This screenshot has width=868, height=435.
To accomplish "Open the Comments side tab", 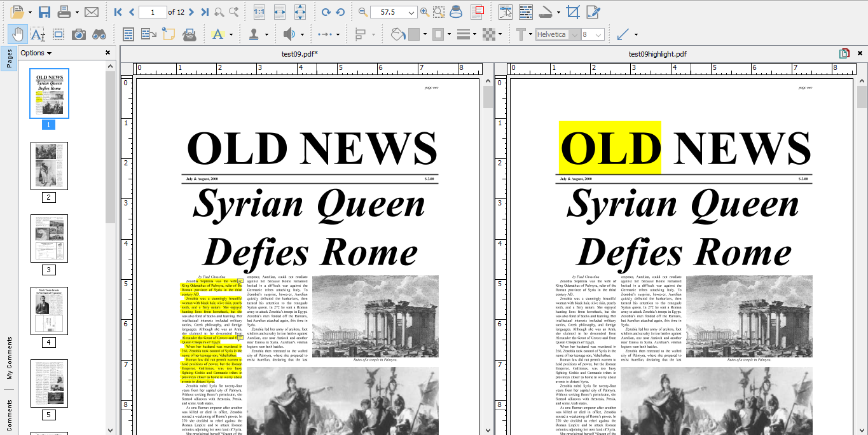I will [9, 415].
